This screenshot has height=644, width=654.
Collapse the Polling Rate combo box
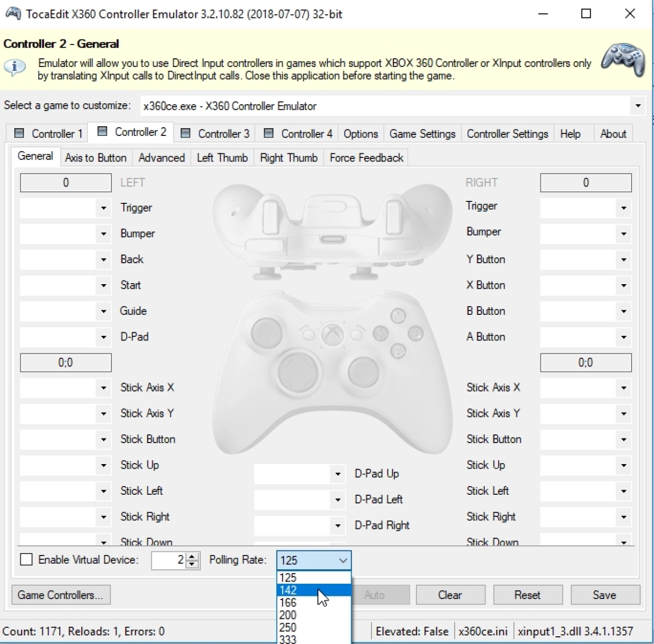pos(343,560)
